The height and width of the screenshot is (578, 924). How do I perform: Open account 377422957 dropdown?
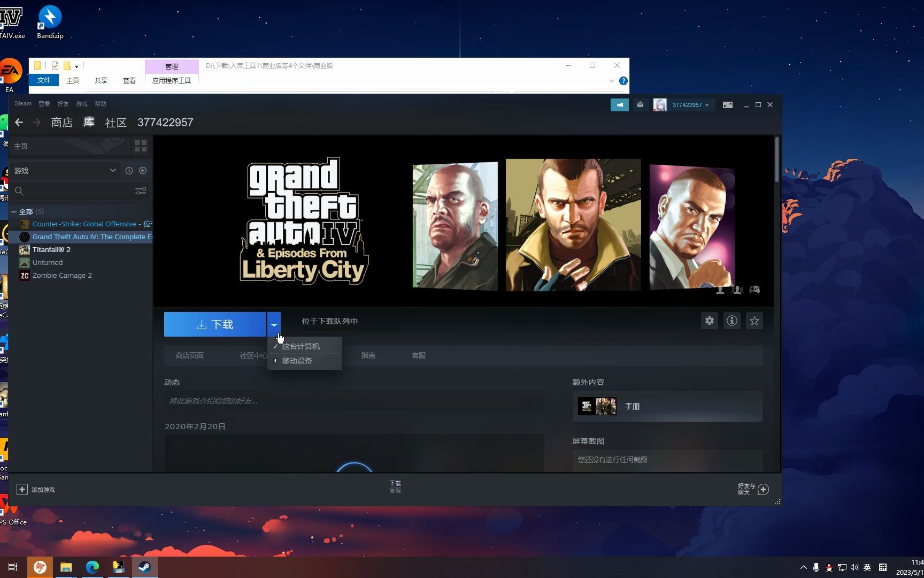[690, 105]
